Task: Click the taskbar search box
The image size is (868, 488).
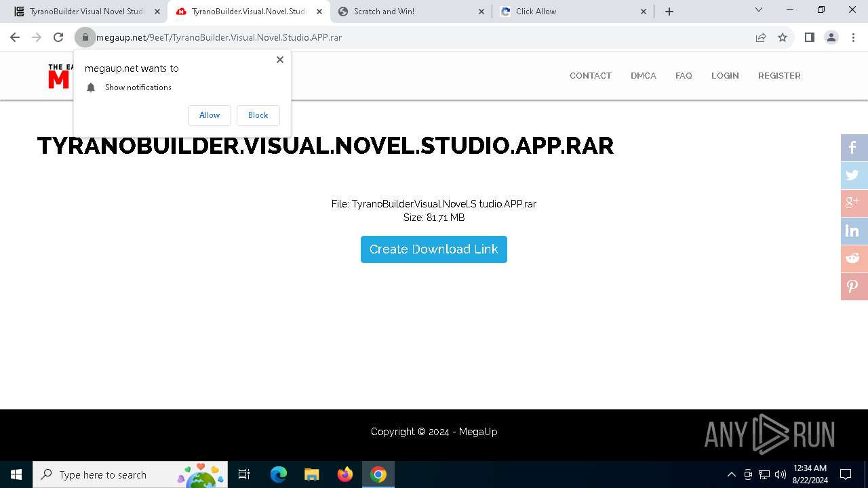Action: pyautogui.click(x=130, y=474)
